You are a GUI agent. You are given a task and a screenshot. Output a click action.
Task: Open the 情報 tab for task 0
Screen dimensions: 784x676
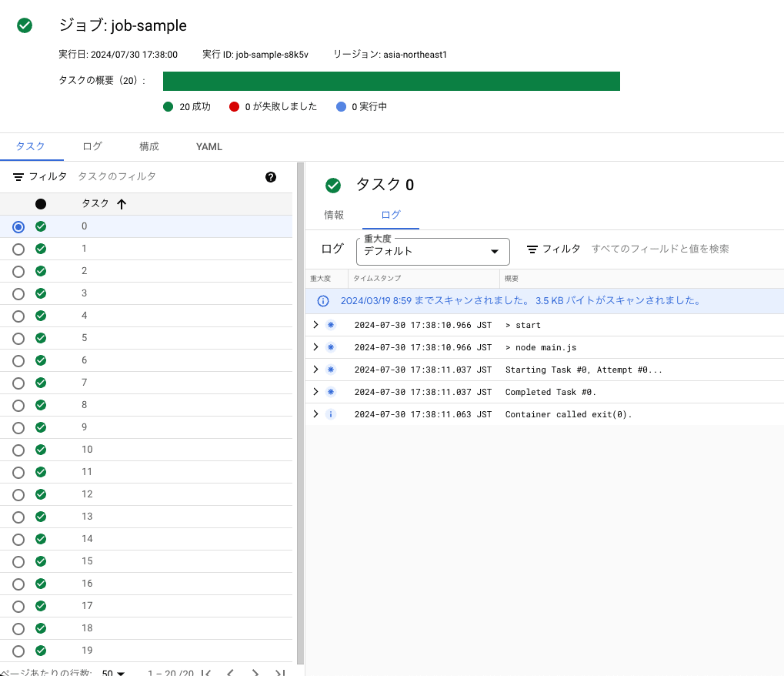(334, 215)
